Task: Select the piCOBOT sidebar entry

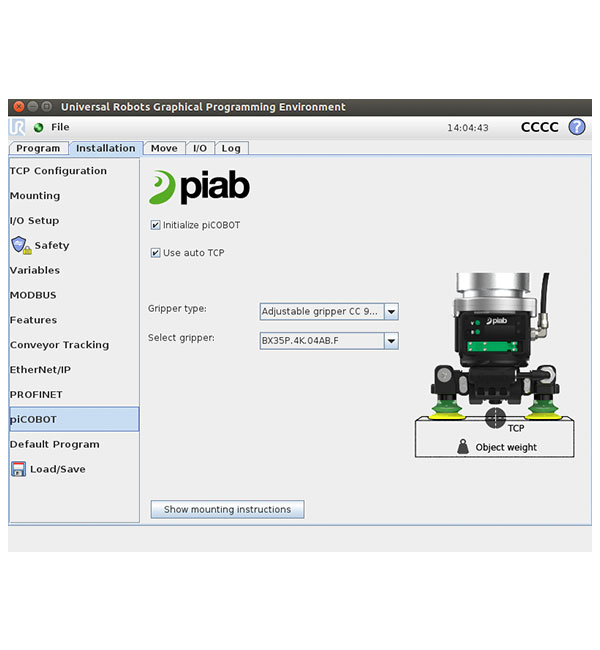Action: [74, 419]
